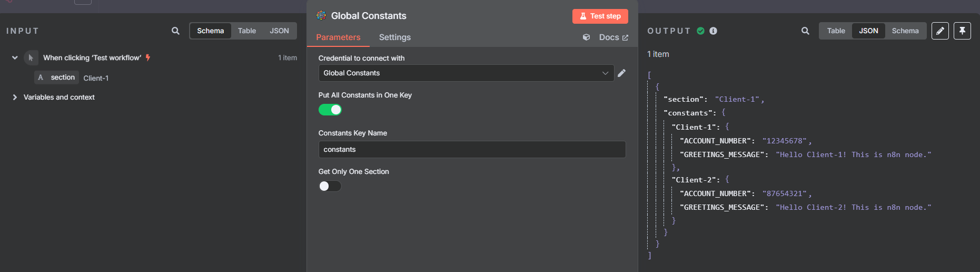
Task: Select output Schema view
Action: (905, 31)
